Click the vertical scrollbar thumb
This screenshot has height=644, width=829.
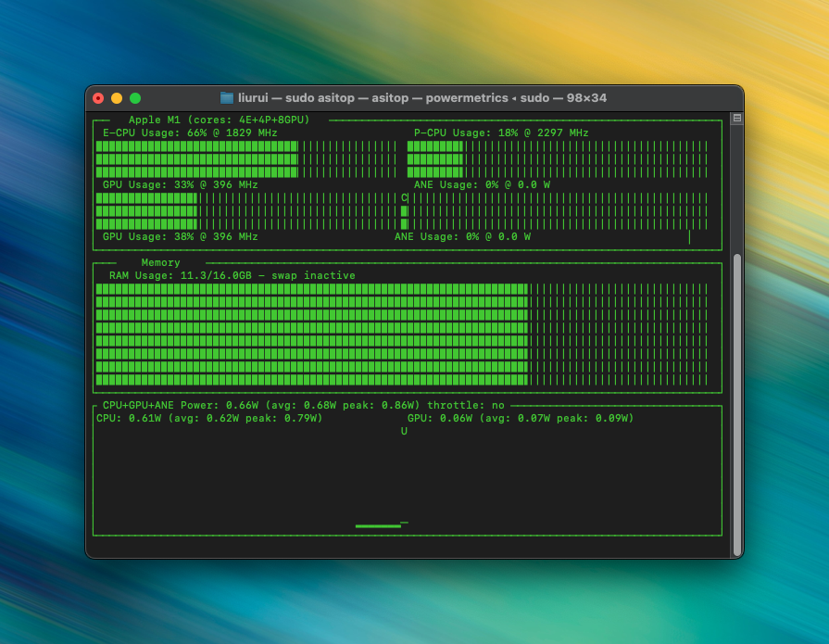click(x=736, y=398)
